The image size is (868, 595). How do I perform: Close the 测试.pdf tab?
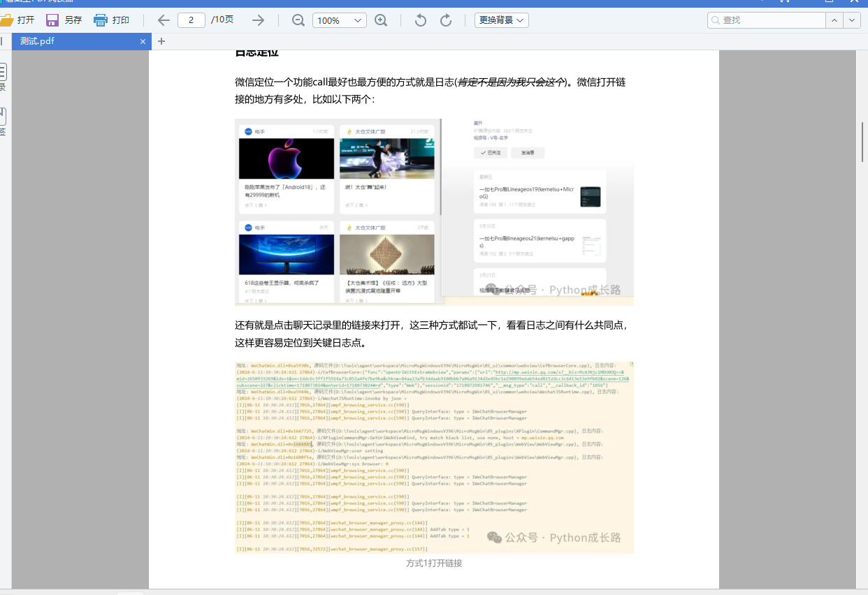tap(143, 41)
